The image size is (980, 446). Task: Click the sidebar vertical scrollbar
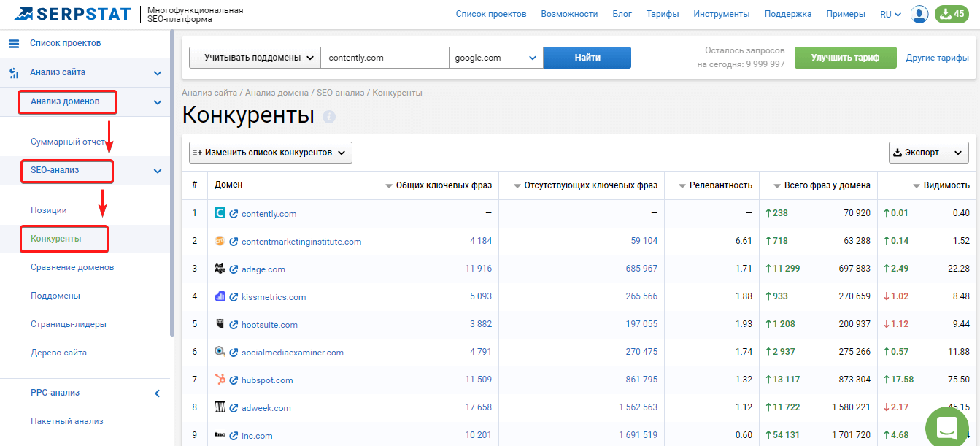[172, 182]
